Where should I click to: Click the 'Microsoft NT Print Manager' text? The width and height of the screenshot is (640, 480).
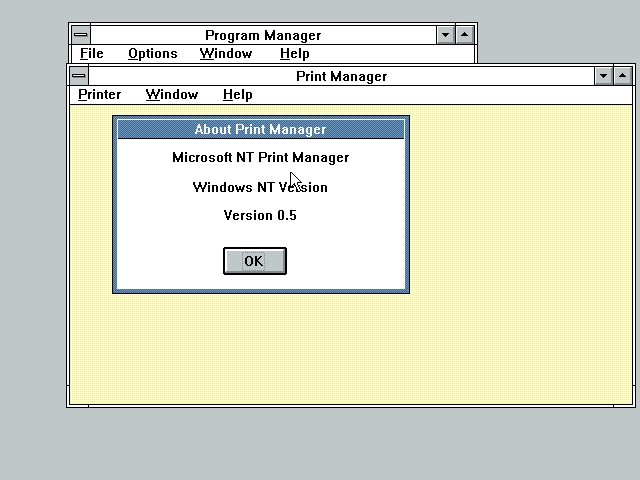(x=260, y=158)
